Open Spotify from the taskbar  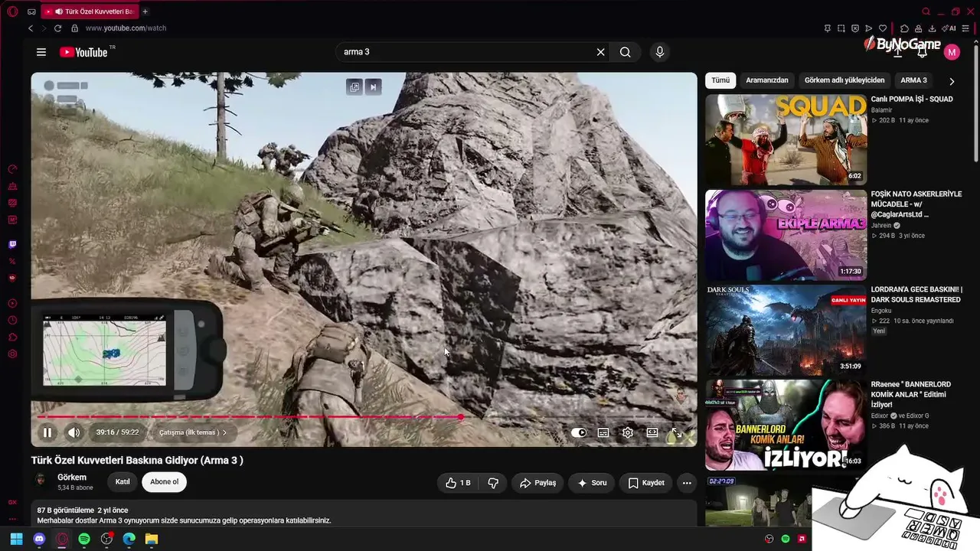[x=84, y=539]
